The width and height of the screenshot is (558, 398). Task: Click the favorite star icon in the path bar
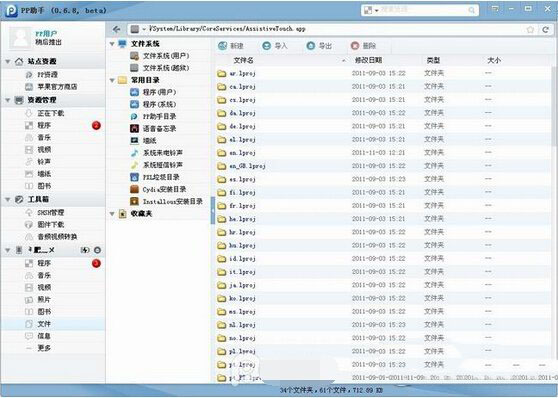pyautogui.click(x=530, y=30)
